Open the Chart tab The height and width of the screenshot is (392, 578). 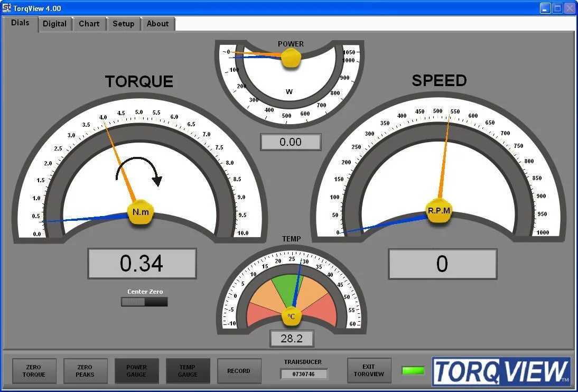[x=89, y=24]
